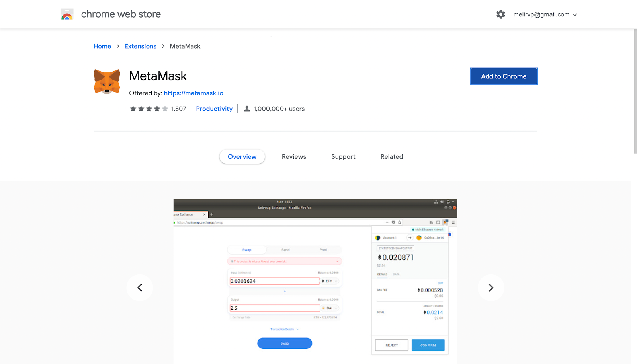Switch to the Support tab

point(343,157)
